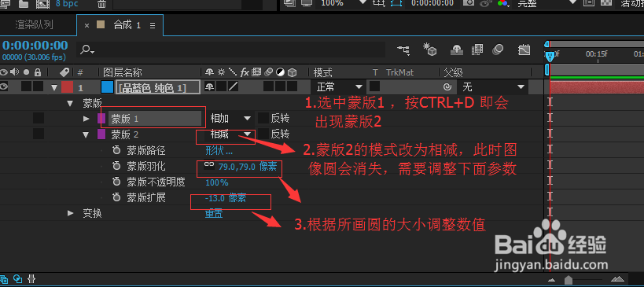Toggle the lock box for 蒙版 1
Screen dimensions: 644x287
[x=39, y=119]
